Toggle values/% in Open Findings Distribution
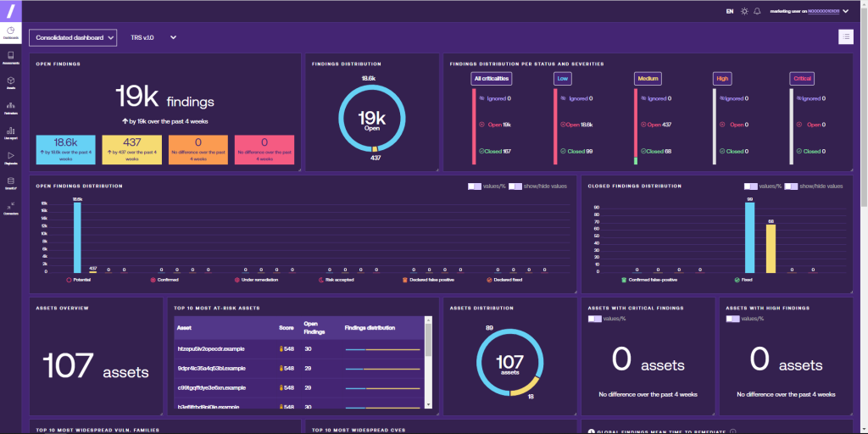Viewport: 868px width, 434px height. click(475, 186)
